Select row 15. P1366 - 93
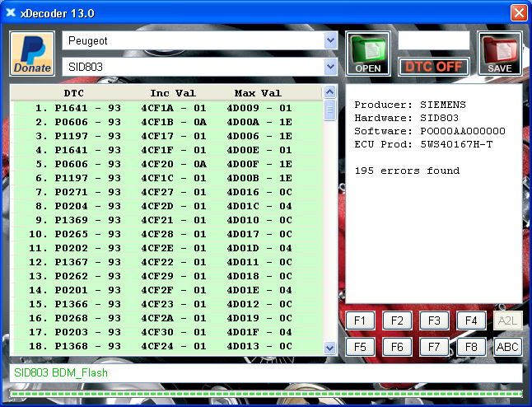532x407 pixels. [x=166, y=304]
